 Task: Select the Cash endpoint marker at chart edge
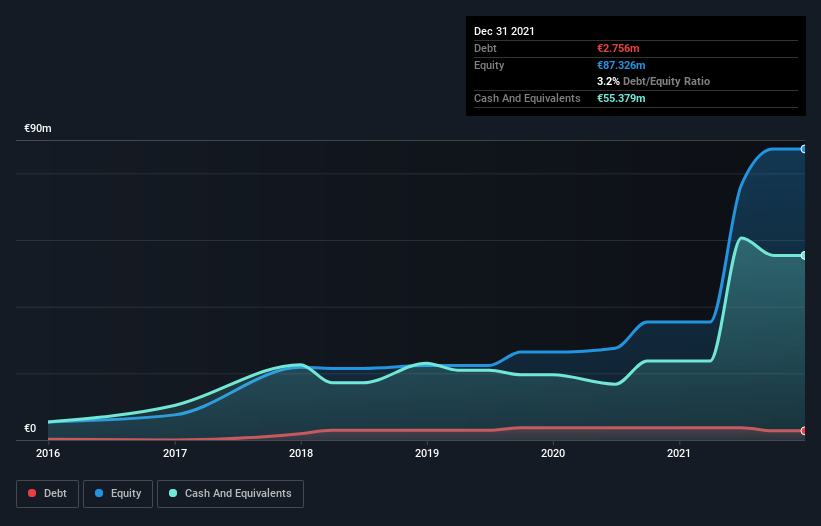804,255
